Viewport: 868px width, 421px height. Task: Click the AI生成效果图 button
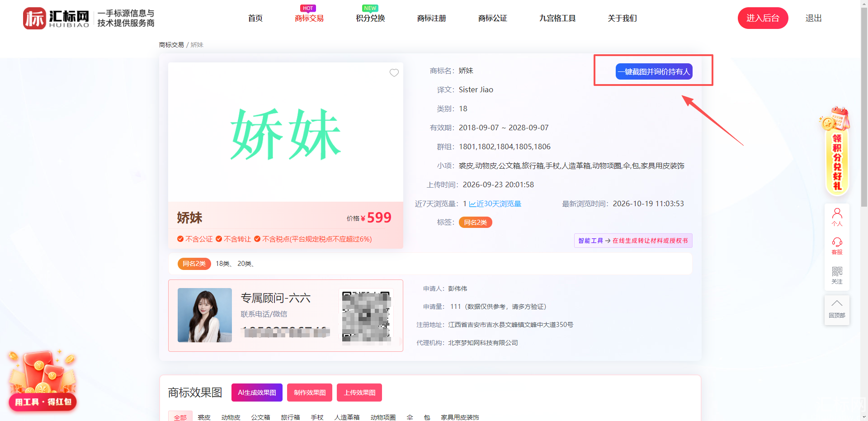257,393
